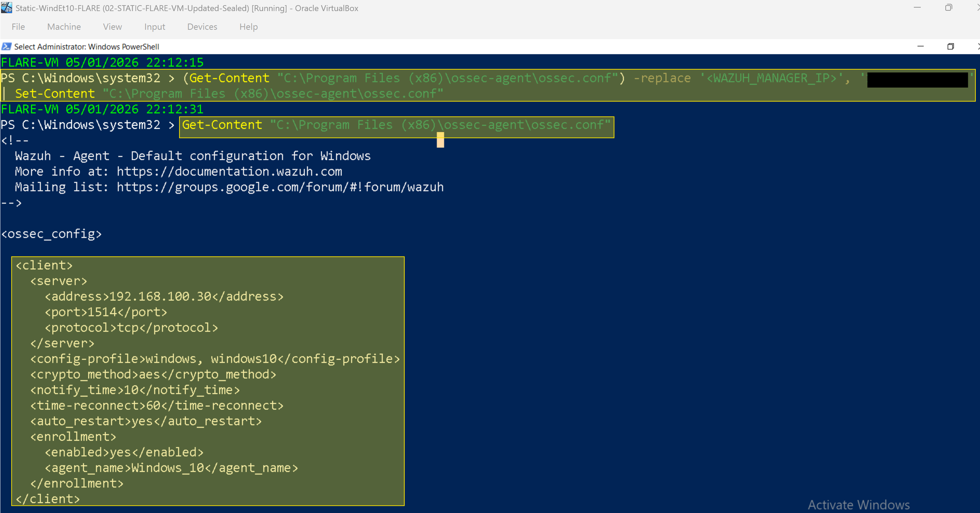This screenshot has width=980, height=513.
Task: Click '<WAZUH_MANAGER_IP>' placeholder text
Action: pyautogui.click(x=771, y=78)
